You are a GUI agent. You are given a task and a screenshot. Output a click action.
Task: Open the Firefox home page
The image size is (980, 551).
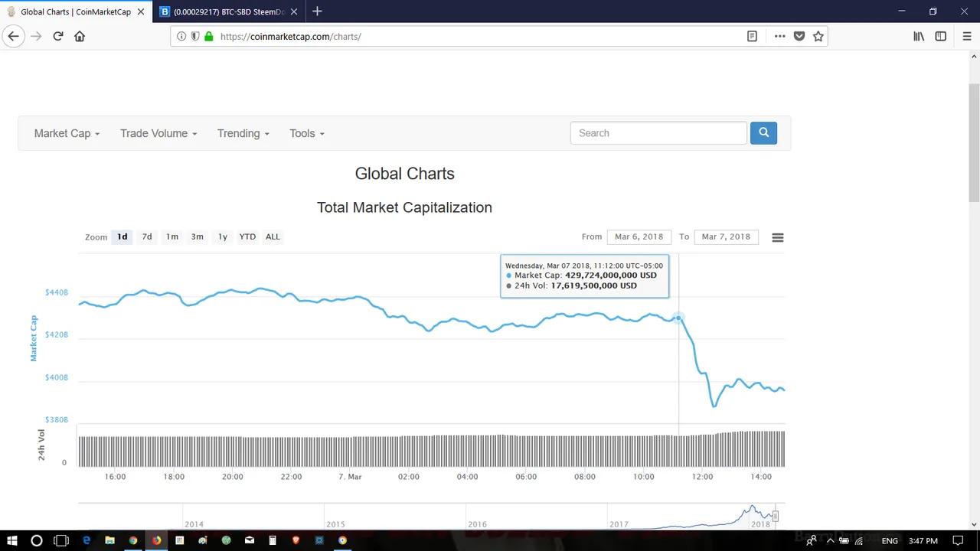pos(80,36)
